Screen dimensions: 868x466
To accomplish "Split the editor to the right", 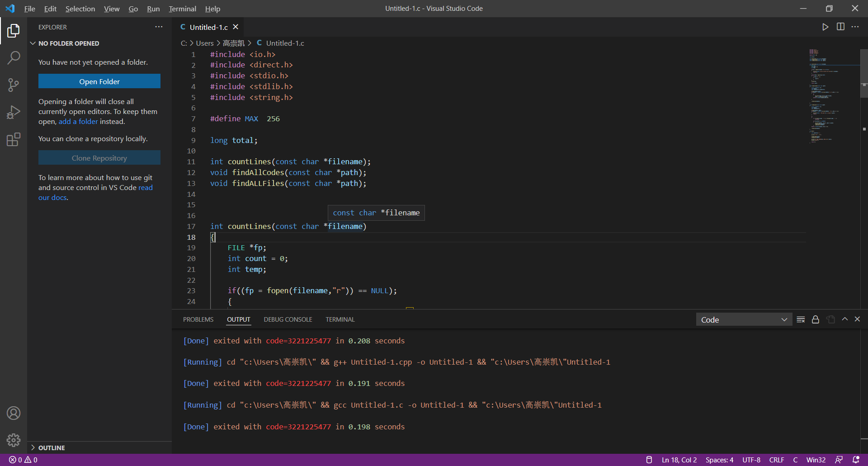I will click(x=840, y=27).
